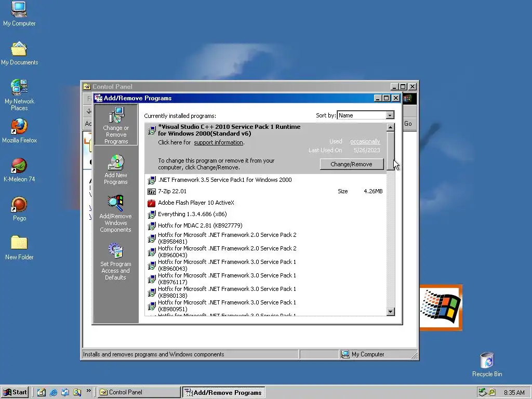Click icon of selected Visual Studio C++ entry

[x=152, y=130]
